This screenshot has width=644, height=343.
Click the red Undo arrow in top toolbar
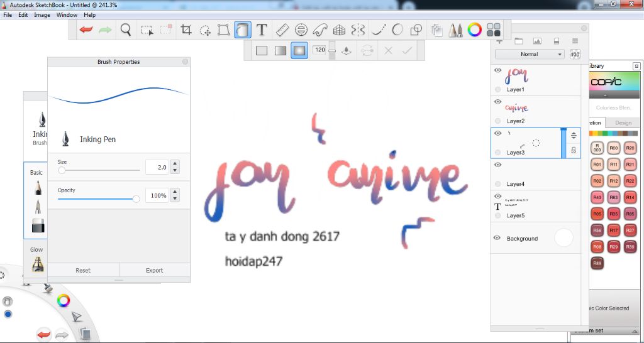click(86, 30)
